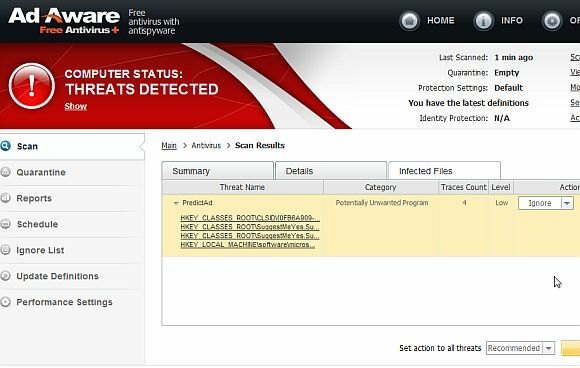
Task: Click the 1 min ago last scanned value
Action: click(x=514, y=57)
